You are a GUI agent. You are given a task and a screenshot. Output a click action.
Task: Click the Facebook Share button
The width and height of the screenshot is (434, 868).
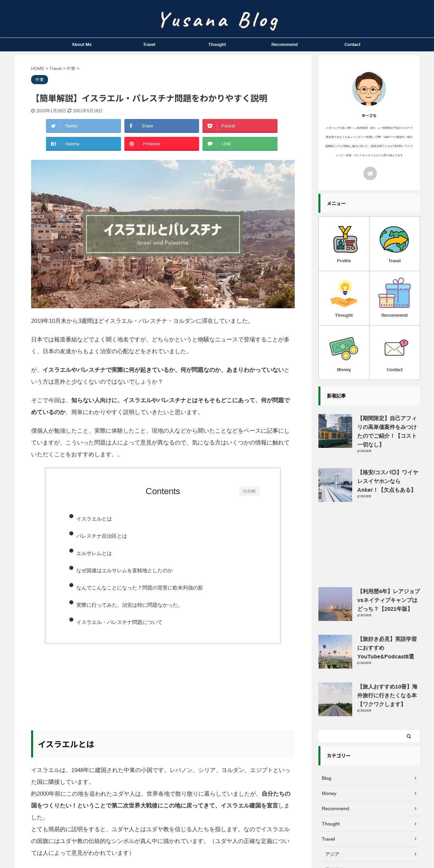pos(162,126)
